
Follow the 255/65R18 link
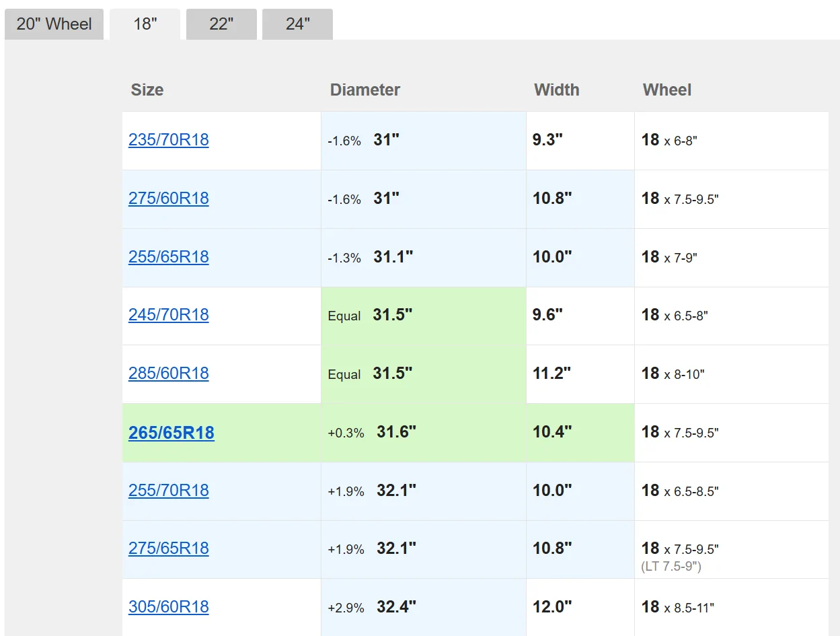[168, 257]
